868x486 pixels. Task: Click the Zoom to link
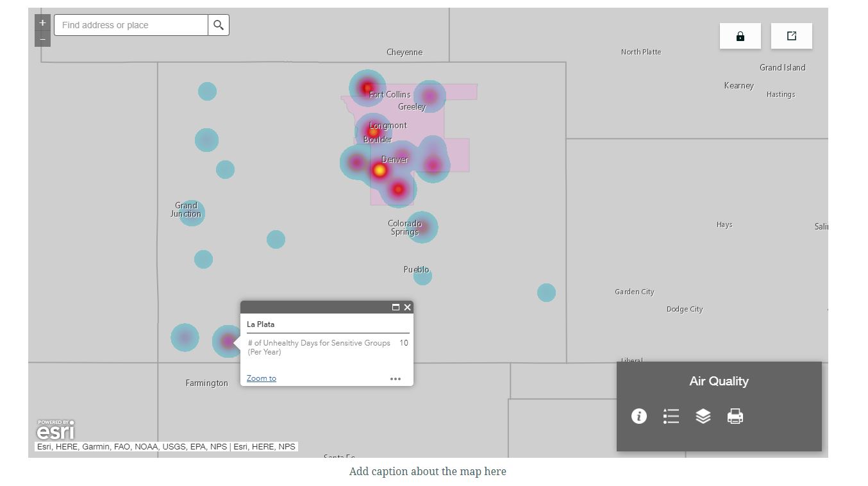pyautogui.click(x=262, y=378)
